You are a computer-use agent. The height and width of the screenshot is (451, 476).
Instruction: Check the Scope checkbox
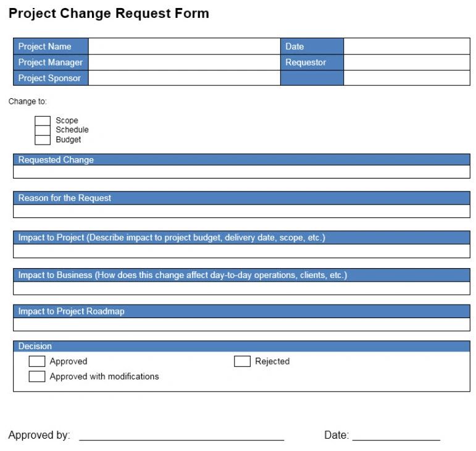tap(43, 120)
